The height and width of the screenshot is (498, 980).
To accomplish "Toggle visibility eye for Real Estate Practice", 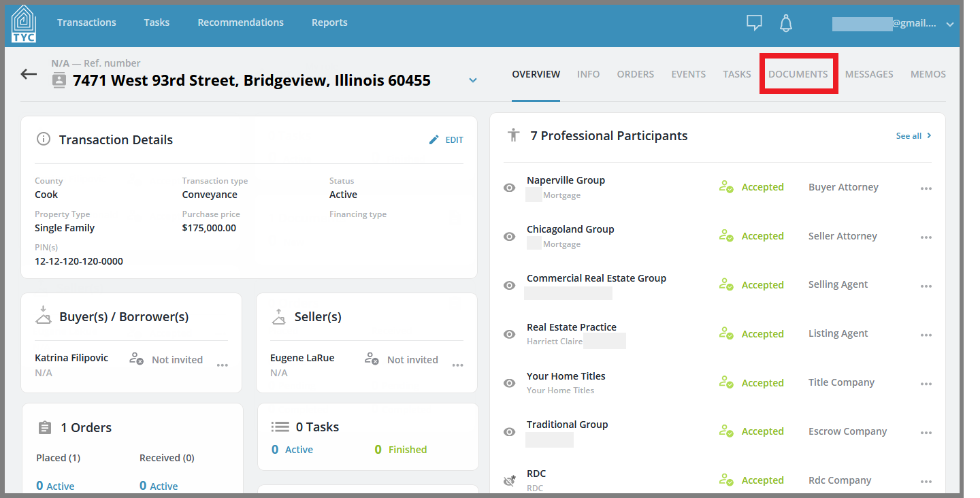I will point(509,334).
